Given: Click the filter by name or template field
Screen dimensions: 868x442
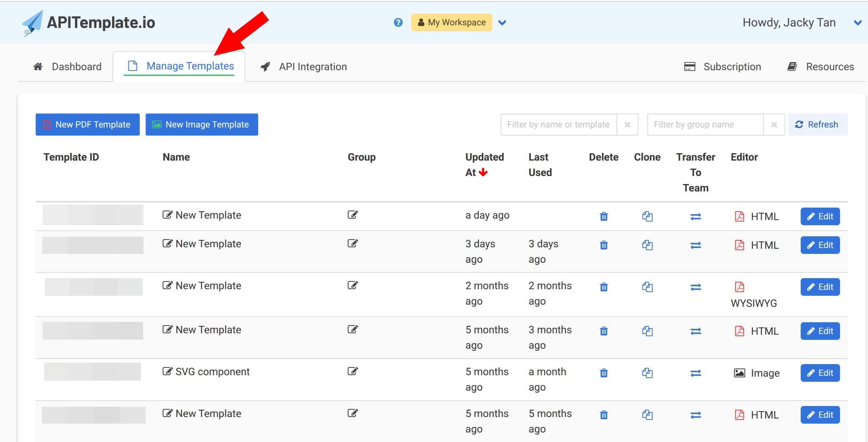Looking at the screenshot, I should tap(558, 124).
